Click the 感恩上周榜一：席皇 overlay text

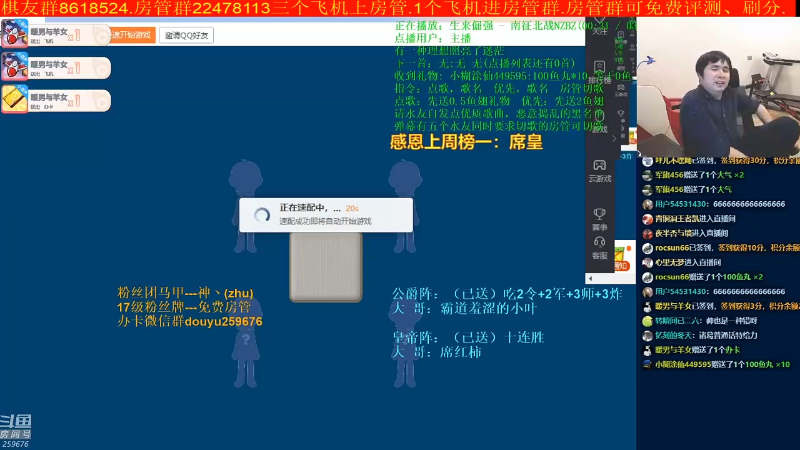(x=466, y=142)
